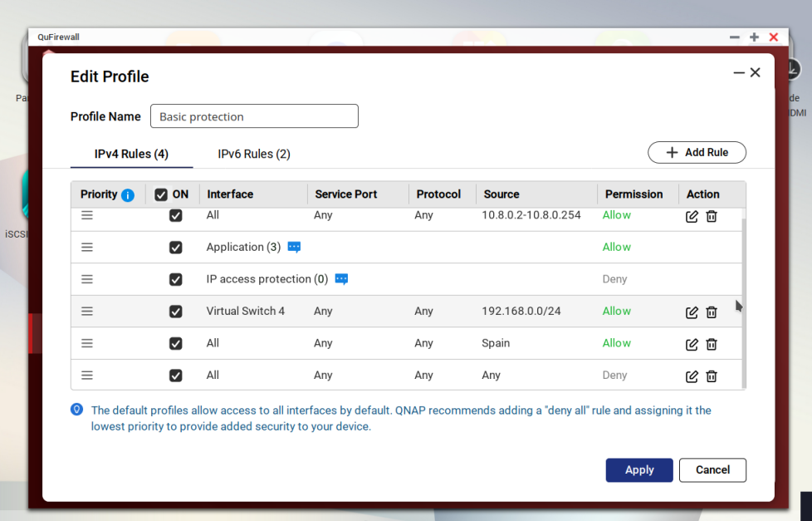Delete the Virtual Switch 4 rule
Image resolution: width=812 pixels, height=521 pixels.
tap(712, 312)
